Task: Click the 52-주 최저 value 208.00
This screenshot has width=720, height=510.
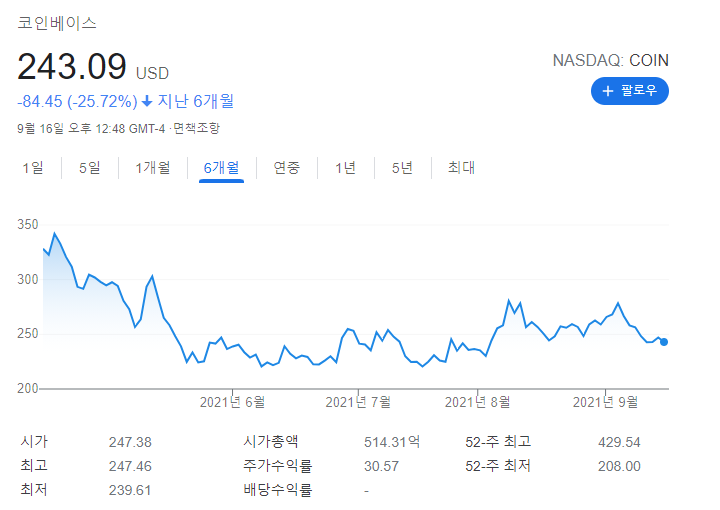Action: 619,466
